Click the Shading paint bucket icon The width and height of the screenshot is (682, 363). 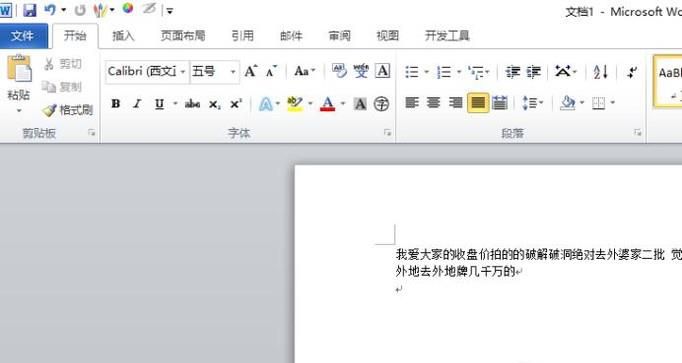(x=568, y=103)
